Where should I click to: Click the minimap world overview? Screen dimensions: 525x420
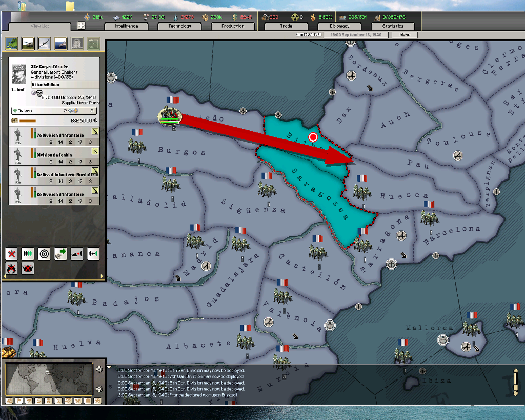pyautogui.click(x=49, y=379)
